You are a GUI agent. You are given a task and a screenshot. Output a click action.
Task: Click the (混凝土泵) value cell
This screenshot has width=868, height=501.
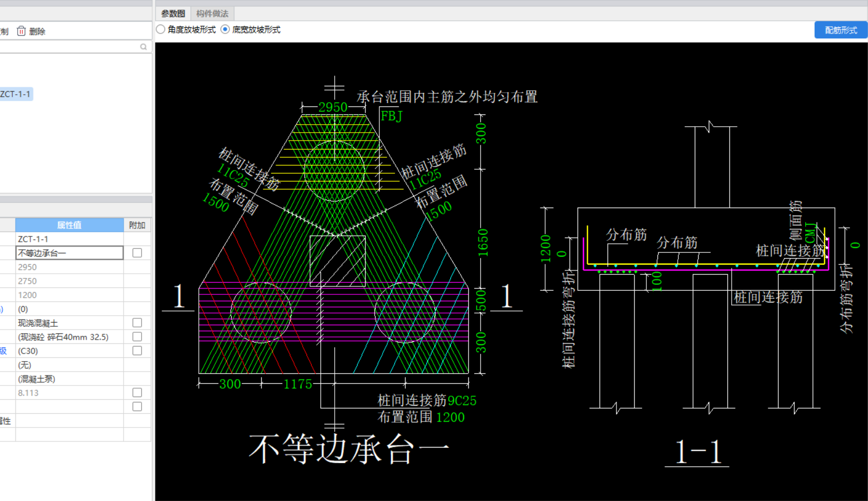pyautogui.click(x=69, y=379)
